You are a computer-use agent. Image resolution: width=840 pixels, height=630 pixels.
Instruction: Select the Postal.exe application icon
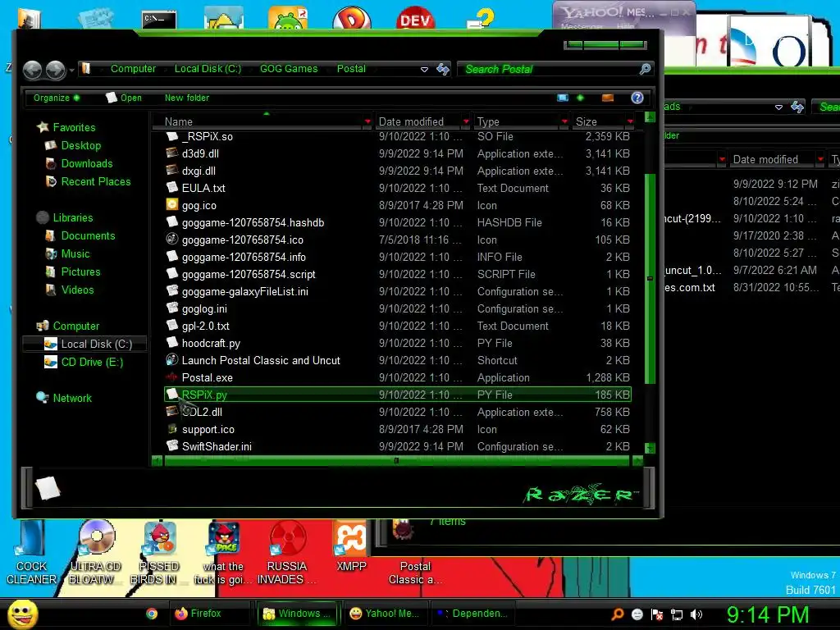pos(172,377)
